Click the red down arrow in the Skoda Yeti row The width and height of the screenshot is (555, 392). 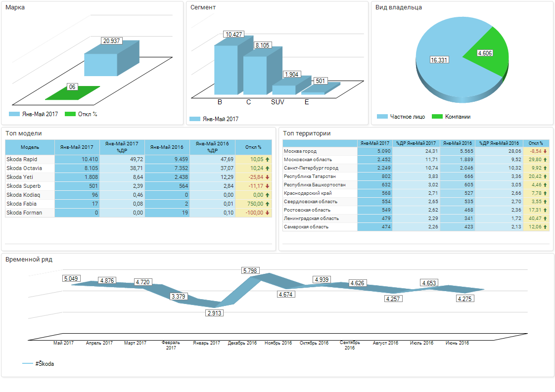(267, 177)
